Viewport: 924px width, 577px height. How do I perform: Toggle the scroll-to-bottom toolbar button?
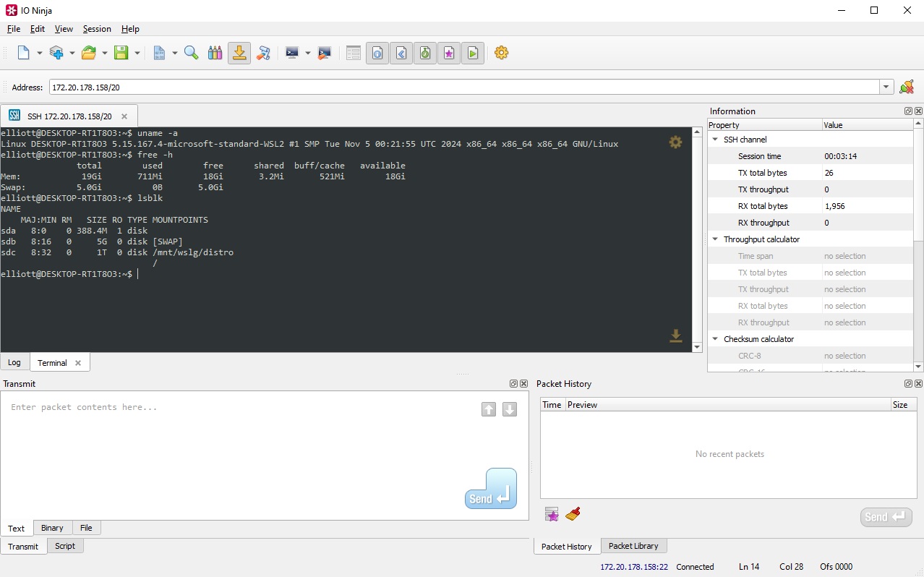coord(239,53)
